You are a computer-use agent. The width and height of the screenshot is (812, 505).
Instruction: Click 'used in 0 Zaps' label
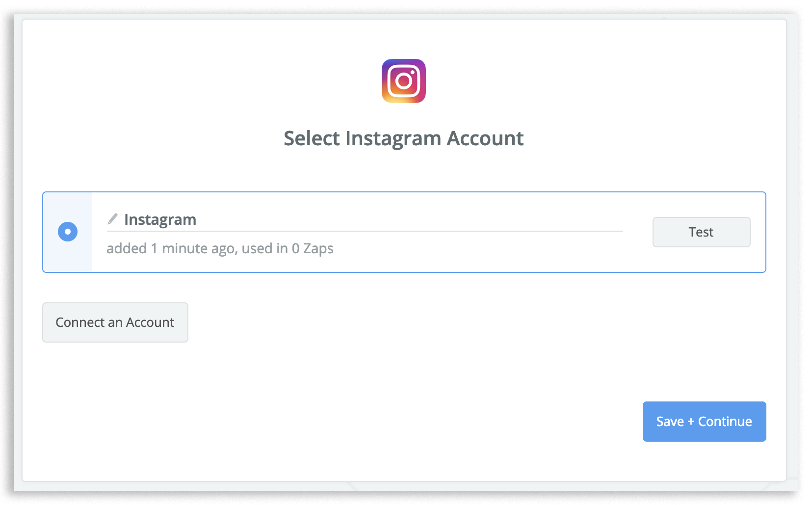288,248
